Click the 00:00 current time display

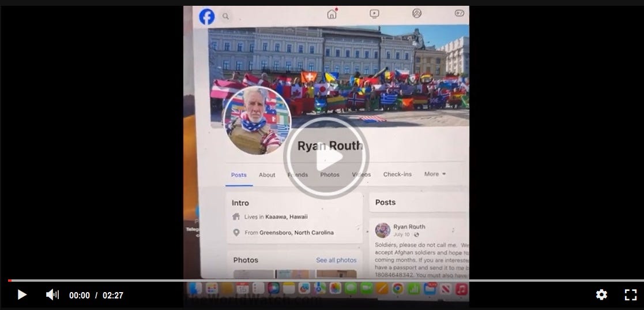79,295
